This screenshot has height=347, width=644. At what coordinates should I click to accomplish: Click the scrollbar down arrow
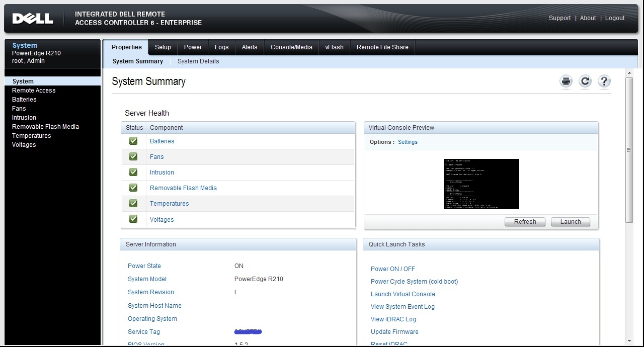[629, 341]
